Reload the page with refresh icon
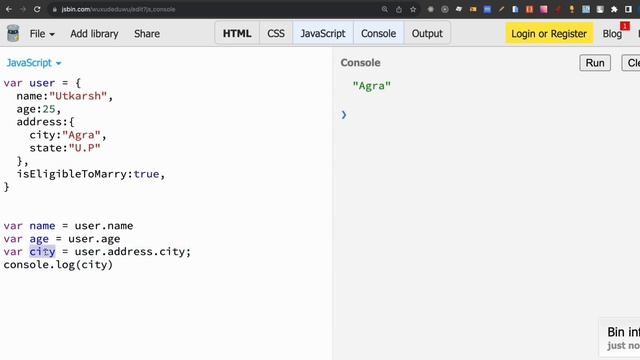Screen dimensions: 640x360 click(x=37, y=9)
